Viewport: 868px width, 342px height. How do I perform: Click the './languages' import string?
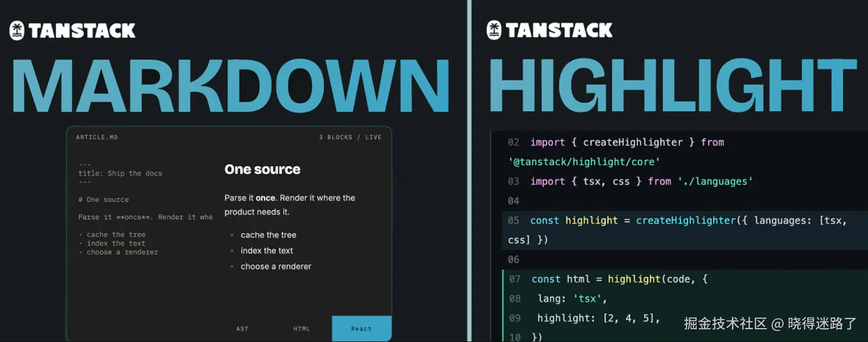point(714,181)
